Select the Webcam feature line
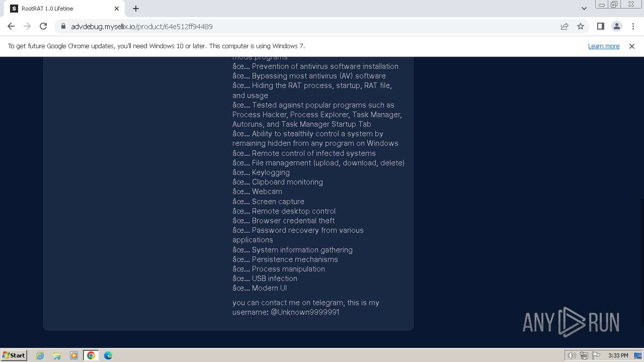 (257, 192)
